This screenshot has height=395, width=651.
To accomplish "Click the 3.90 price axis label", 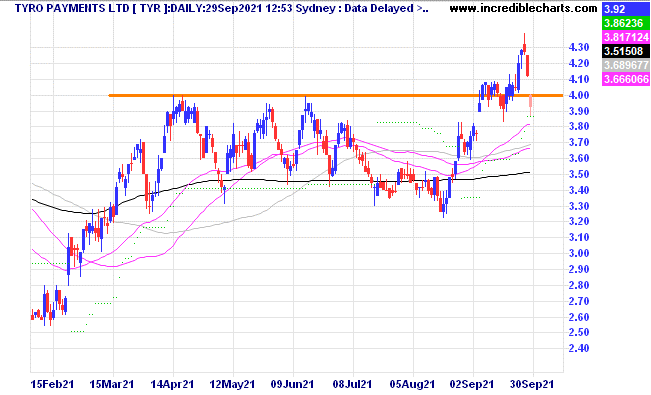I will [x=579, y=111].
